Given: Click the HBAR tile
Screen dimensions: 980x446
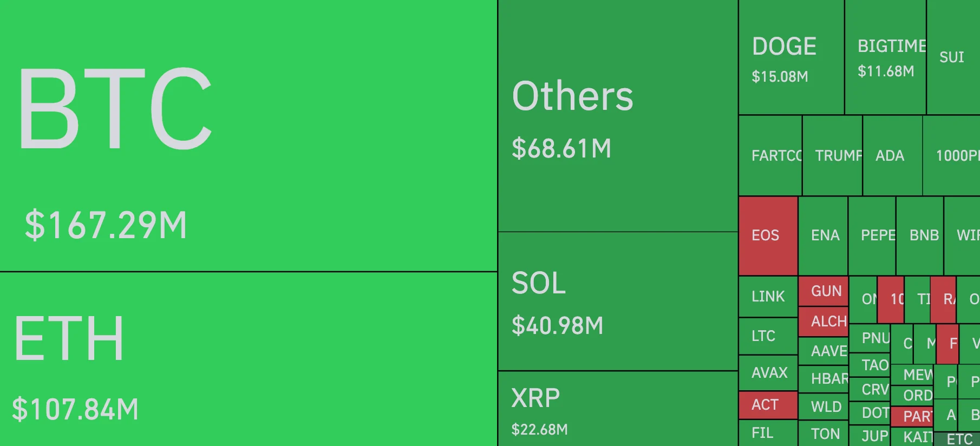Looking at the screenshot, I should pyautogui.click(x=823, y=379).
